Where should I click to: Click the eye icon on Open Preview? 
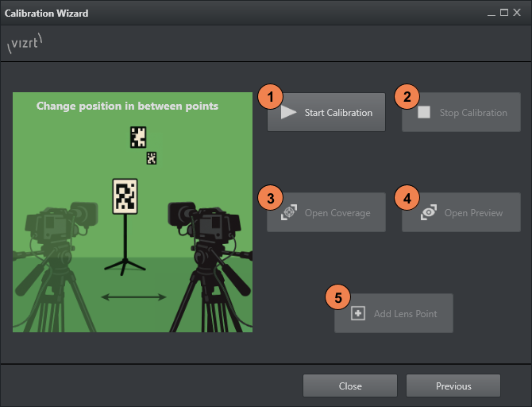(x=429, y=213)
